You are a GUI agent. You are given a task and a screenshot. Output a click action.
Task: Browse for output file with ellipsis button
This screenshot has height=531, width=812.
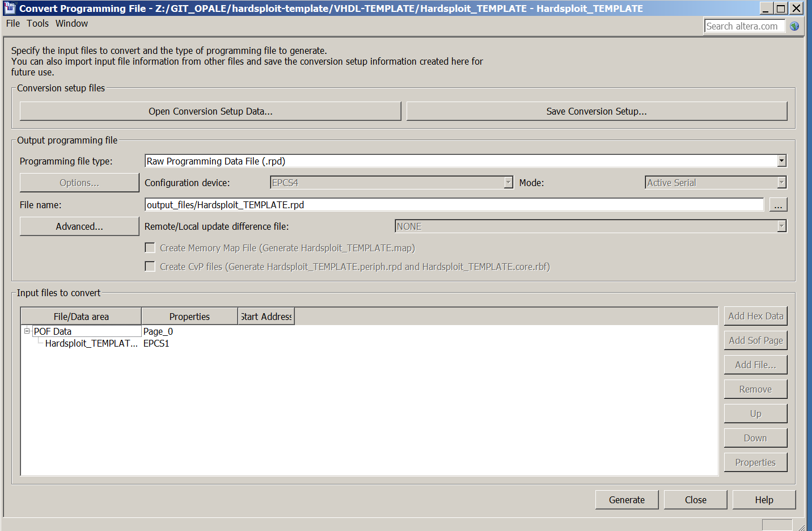778,205
